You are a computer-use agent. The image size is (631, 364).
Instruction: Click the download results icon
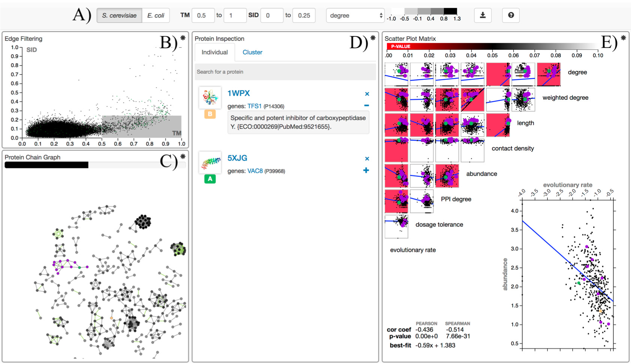click(x=483, y=15)
